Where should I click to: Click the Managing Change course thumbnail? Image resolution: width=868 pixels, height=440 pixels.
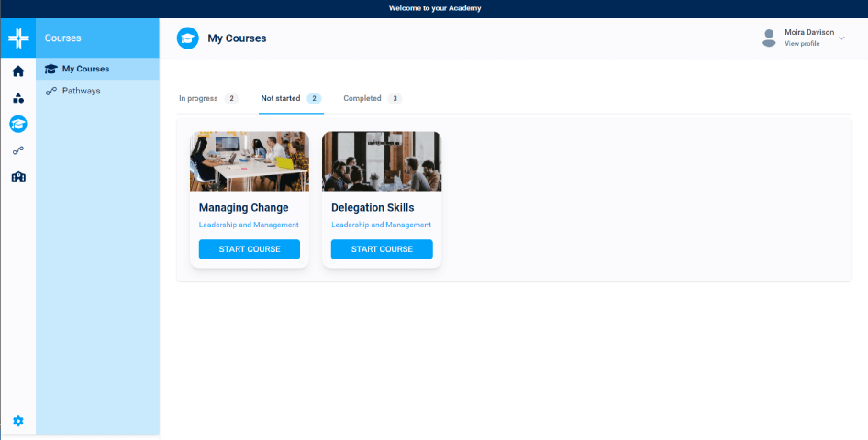[x=250, y=161]
